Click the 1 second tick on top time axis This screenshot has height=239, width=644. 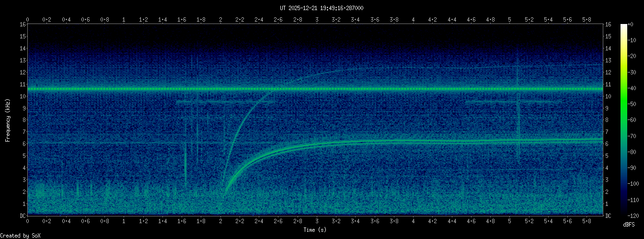[124, 19]
